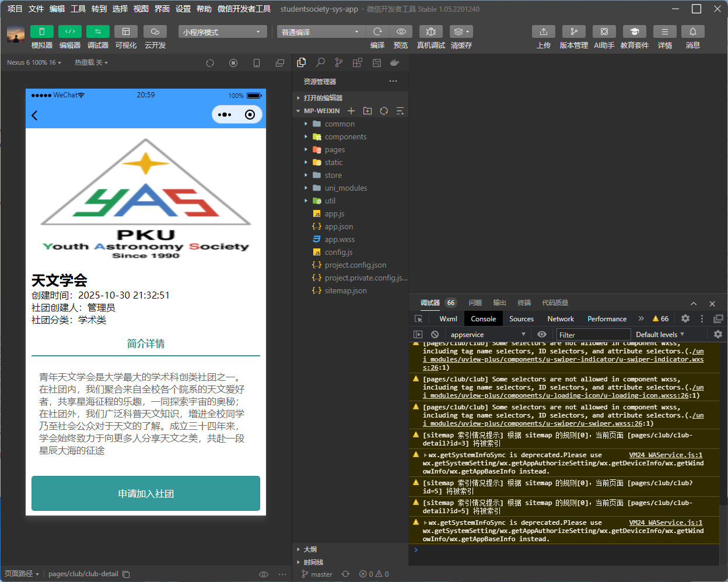Screen dimensions: 728x582
Task: Open the 普通编译 compile mode dropdown
Action: 321,31
